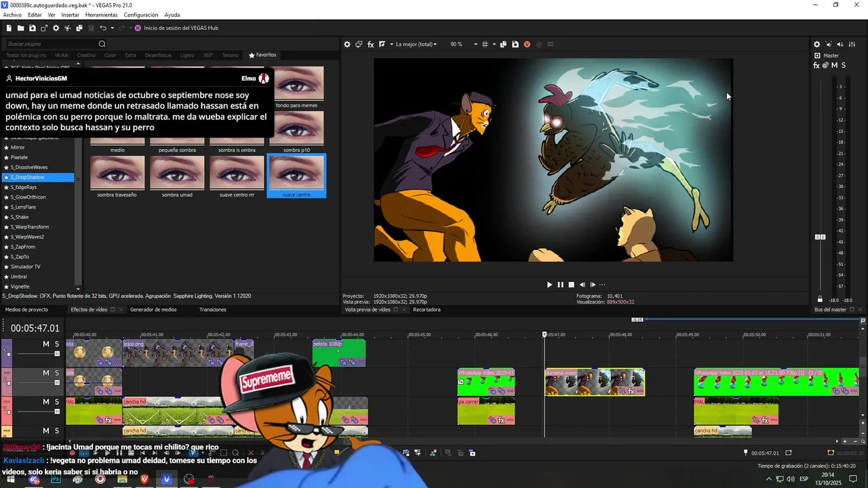Mute the first video track
The height and width of the screenshot is (488, 868).
click(46, 344)
